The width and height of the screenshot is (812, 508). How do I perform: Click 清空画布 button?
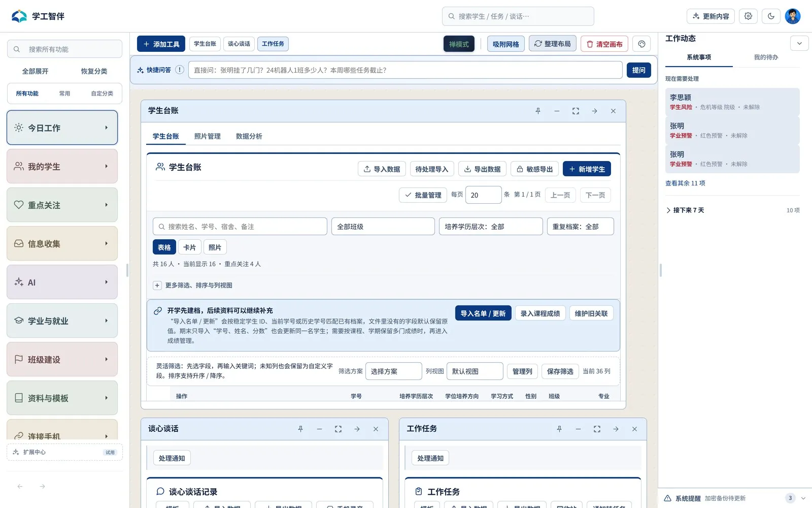coord(604,44)
